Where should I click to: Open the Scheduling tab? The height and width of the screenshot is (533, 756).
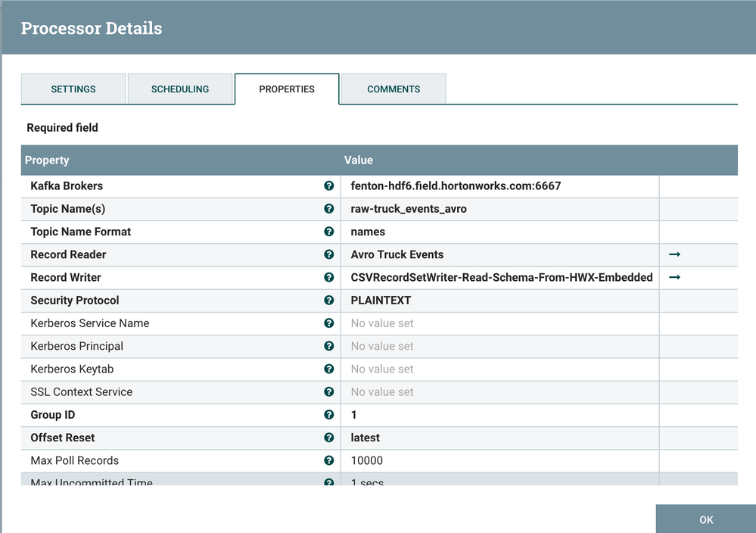(180, 89)
